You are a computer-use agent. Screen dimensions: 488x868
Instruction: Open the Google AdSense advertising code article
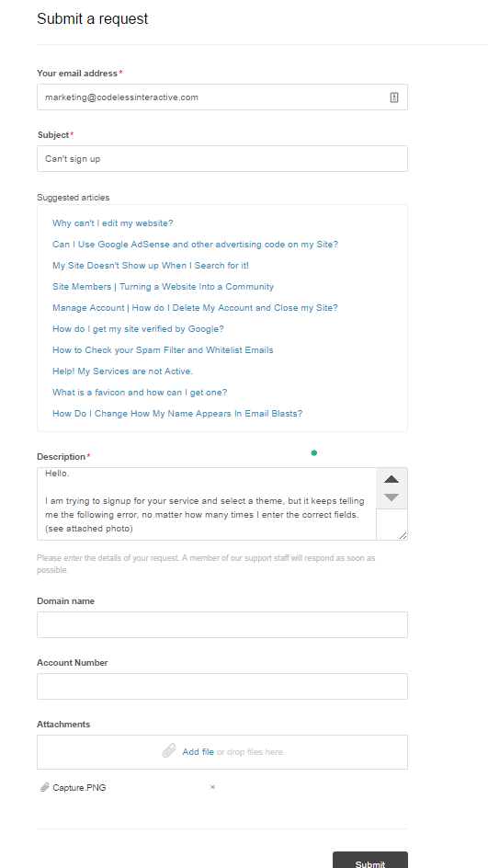coord(196,245)
